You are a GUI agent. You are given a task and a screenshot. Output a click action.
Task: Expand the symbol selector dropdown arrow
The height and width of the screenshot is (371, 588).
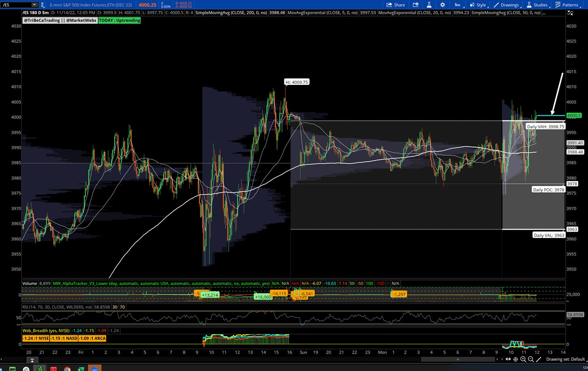[34, 5]
